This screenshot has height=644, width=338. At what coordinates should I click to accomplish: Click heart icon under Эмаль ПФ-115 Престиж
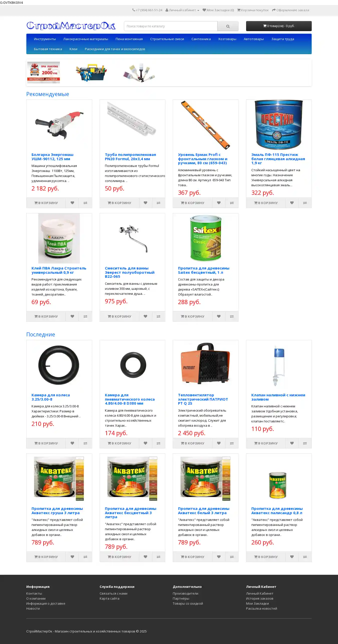[292, 203]
